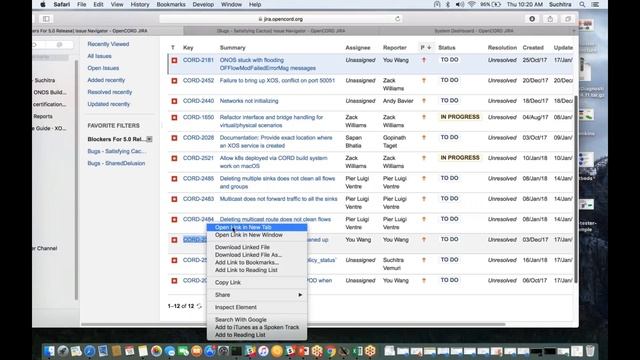The image size is (640, 360).
Task: Choose Inspect Element
Action: pyautogui.click(x=257, y=307)
